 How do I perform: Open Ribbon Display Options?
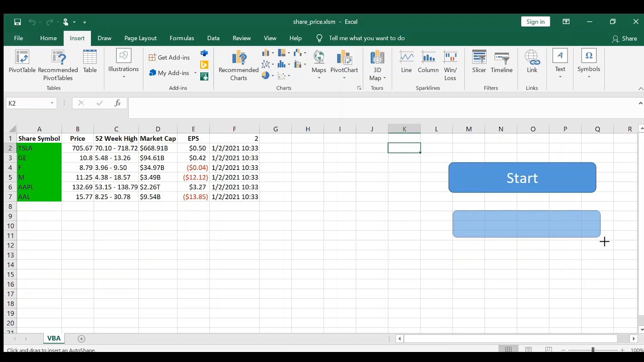[566, 22]
